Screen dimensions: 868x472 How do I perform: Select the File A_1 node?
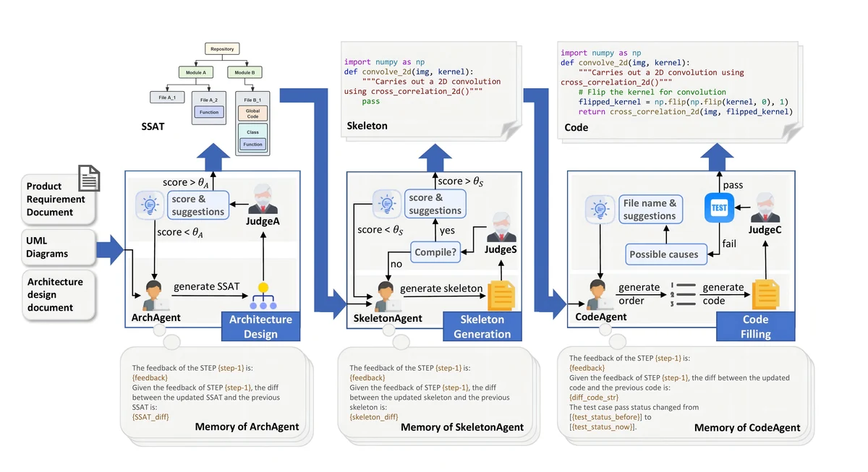pyautogui.click(x=167, y=96)
